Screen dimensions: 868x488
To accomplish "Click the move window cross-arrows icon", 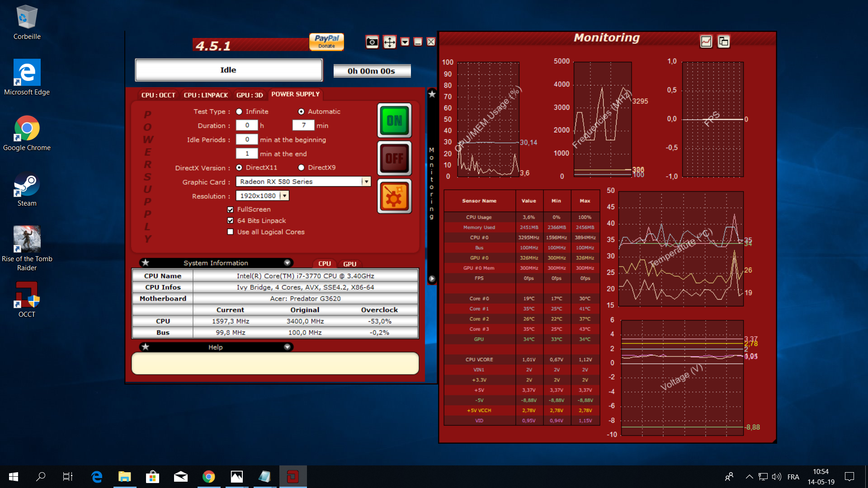I will point(389,42).
